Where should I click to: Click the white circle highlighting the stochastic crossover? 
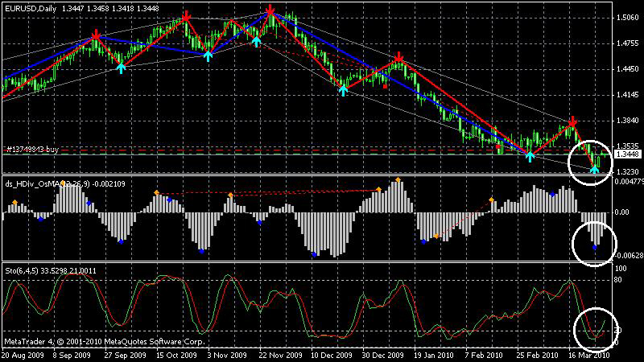(x=595, y=330)
